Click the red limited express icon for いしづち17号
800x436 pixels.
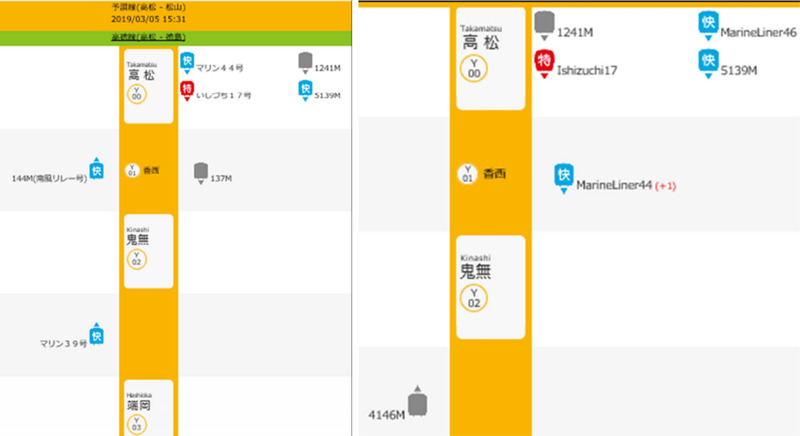(x=187, y=91)
